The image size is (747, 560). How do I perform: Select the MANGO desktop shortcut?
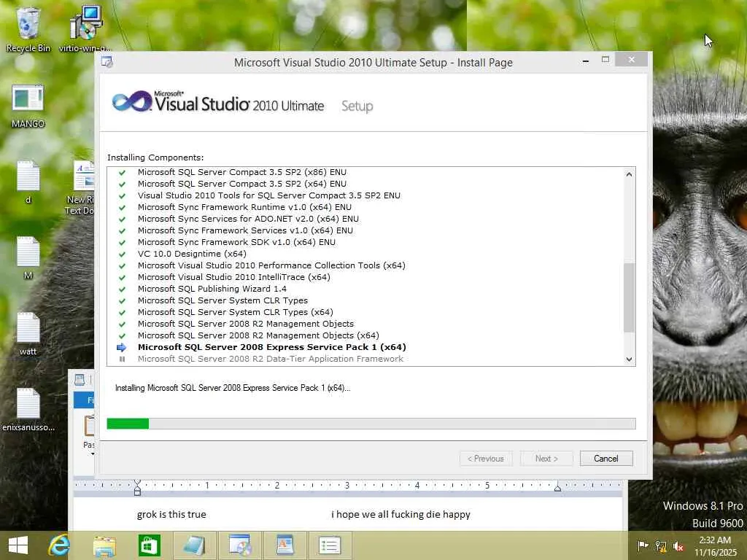pos(28,106)
